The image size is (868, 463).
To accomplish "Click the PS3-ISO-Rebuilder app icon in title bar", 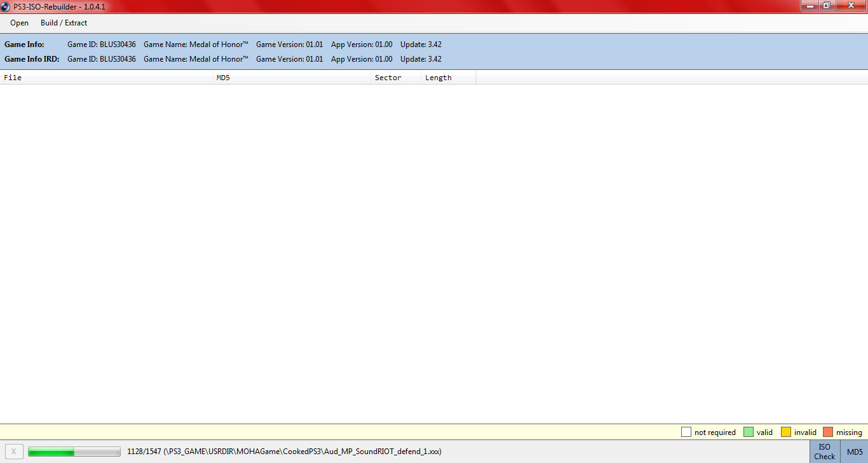I will [x=6, y=6].
